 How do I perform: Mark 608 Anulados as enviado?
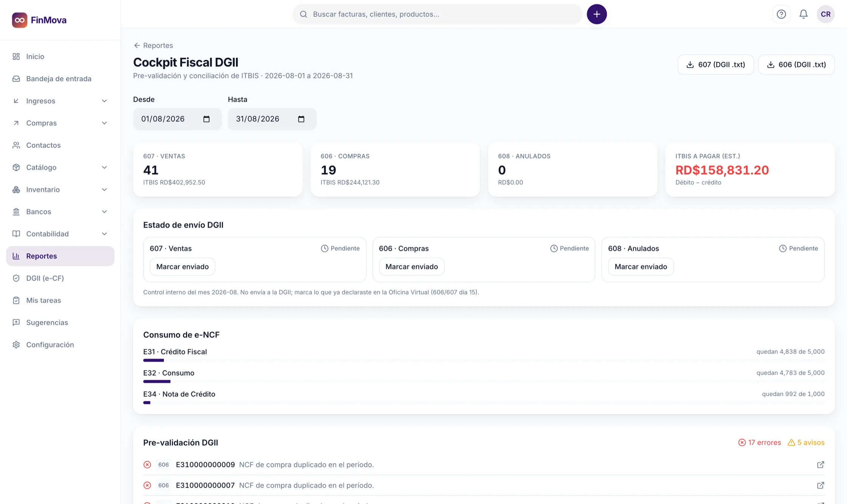click(641, 267)
